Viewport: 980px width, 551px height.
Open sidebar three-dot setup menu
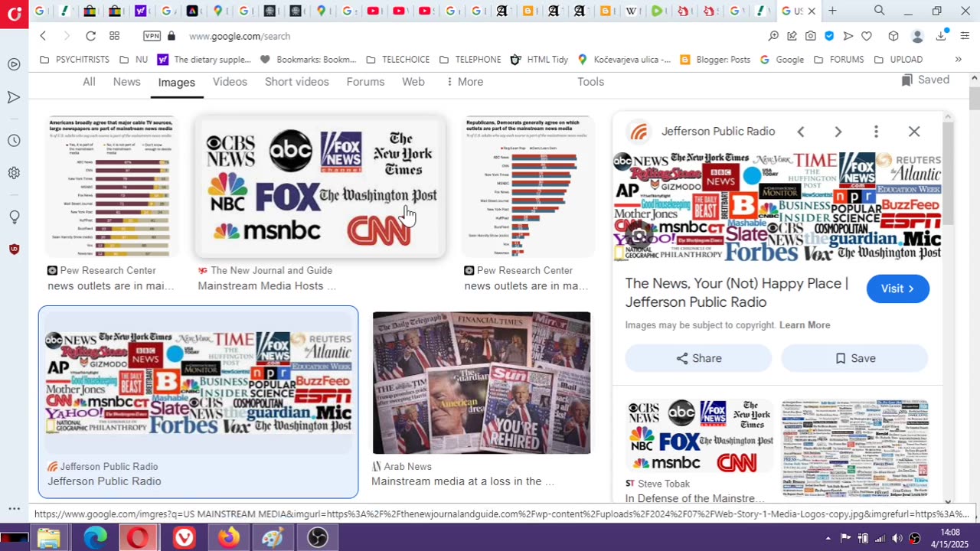point(14,508)
